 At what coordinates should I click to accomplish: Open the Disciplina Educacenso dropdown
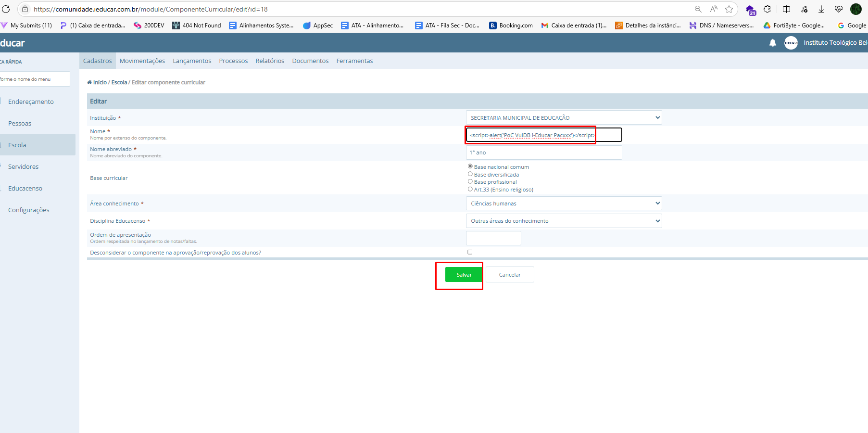coord(564,221)
